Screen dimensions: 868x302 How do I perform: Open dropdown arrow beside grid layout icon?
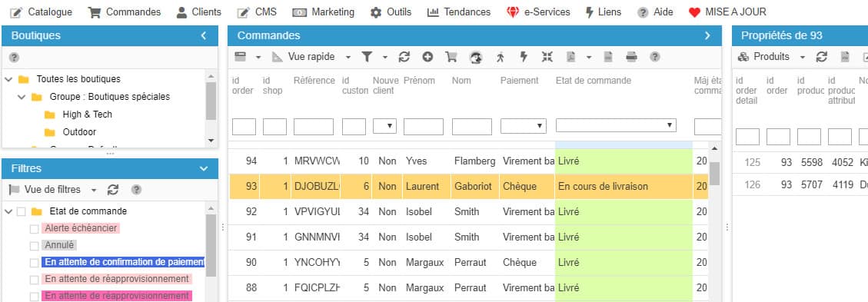258,57
